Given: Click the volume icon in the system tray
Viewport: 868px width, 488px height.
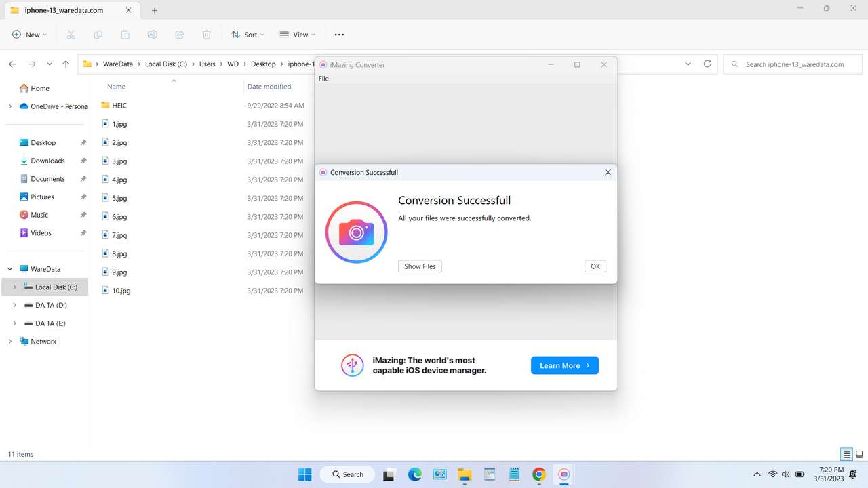Looking at the screenshot, I should 785,474.
